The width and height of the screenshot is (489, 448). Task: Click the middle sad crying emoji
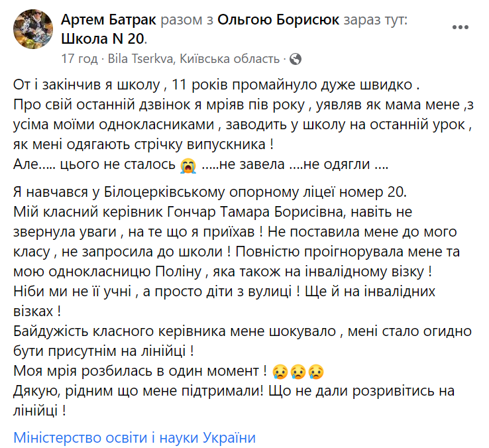[x=298, y=372]
